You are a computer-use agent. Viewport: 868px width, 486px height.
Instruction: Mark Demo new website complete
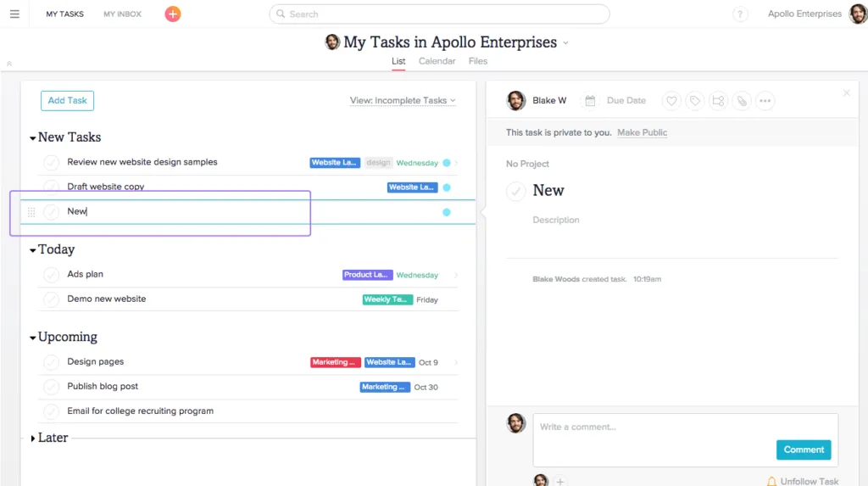click(51, 299)
